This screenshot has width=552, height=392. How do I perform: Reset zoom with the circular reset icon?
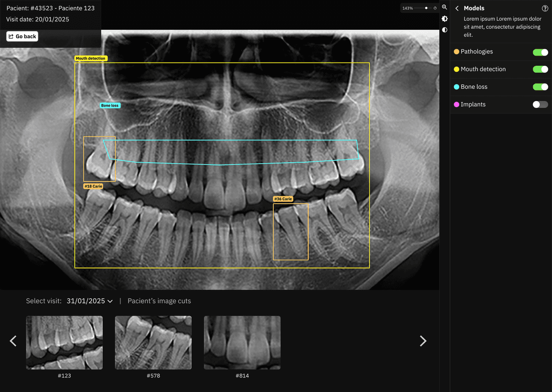click(x=435, y=8)
